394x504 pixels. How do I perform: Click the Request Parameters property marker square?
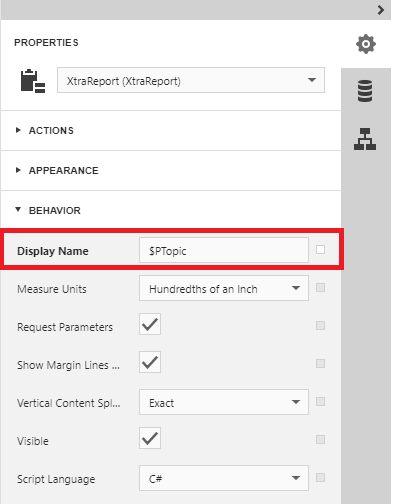pyautogui.click(x=320, y=325)
